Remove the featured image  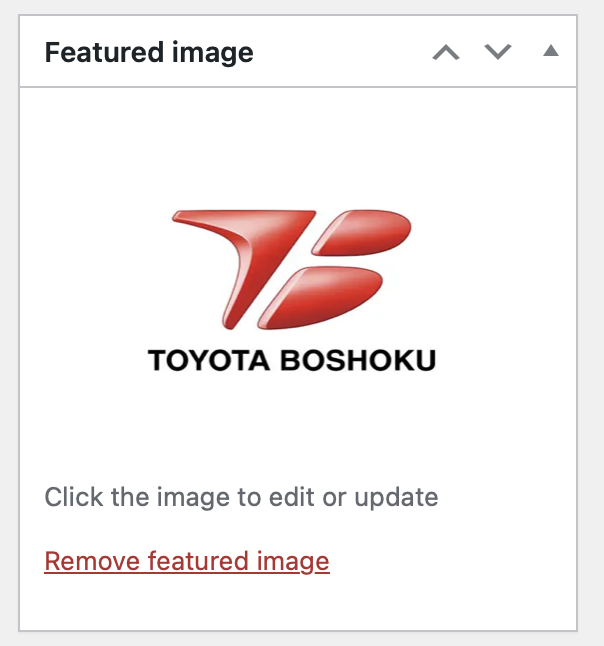pos(187,561)
